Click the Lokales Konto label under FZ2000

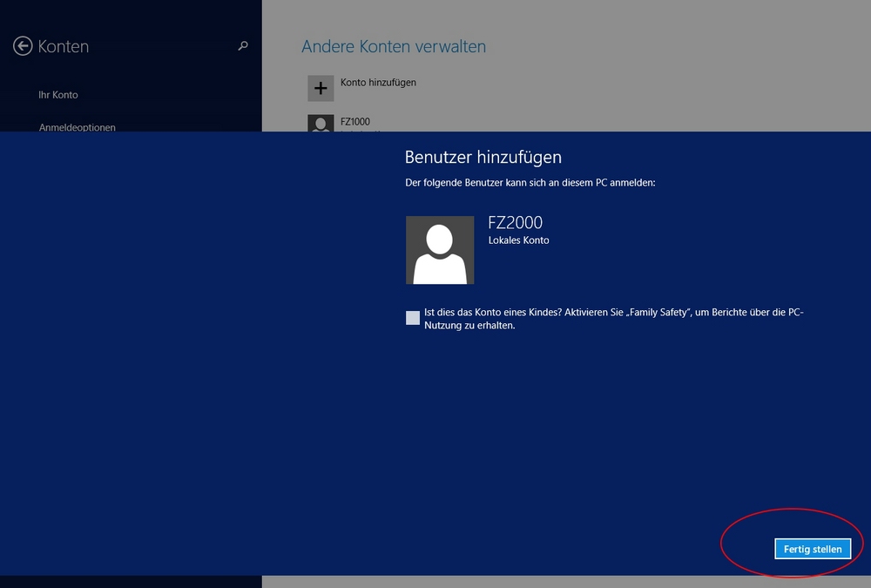pos(518,240)
